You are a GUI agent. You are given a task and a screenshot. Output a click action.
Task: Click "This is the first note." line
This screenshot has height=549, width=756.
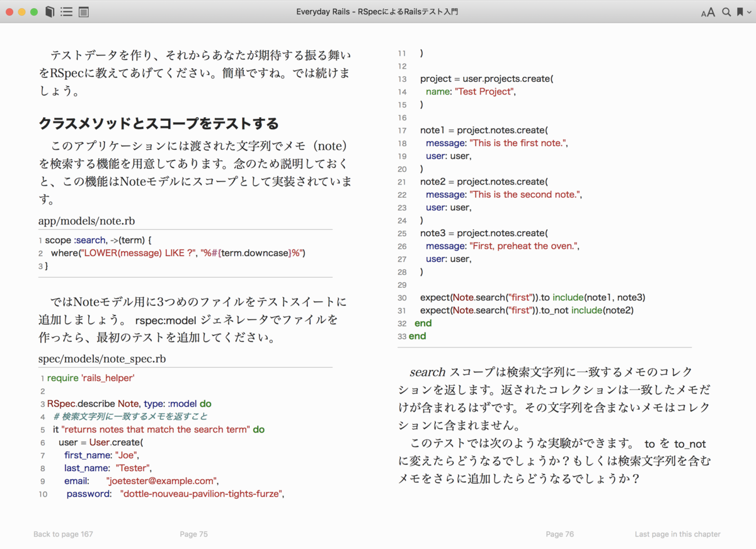tap(496, 143)
